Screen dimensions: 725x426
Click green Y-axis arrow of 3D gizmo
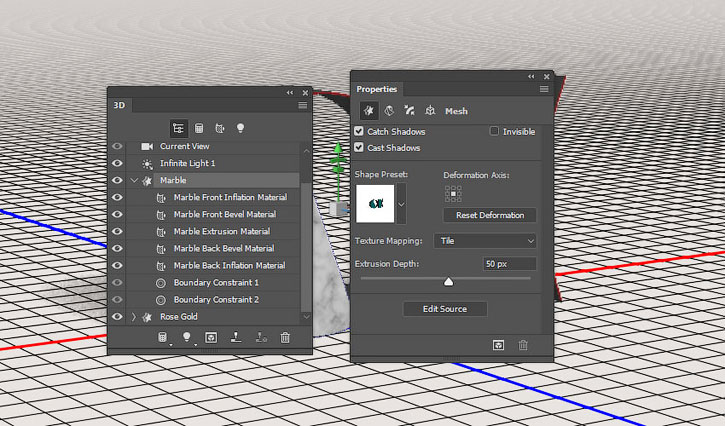click(x=338, y=148)
